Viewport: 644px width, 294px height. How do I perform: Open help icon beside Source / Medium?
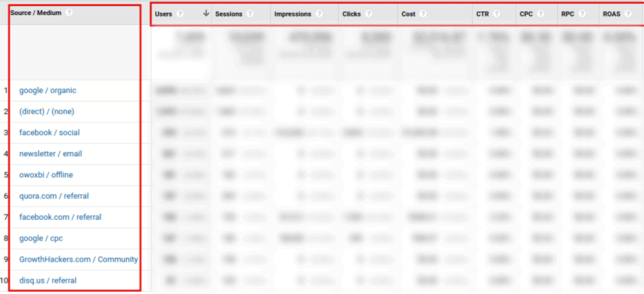tap(69, 13)
